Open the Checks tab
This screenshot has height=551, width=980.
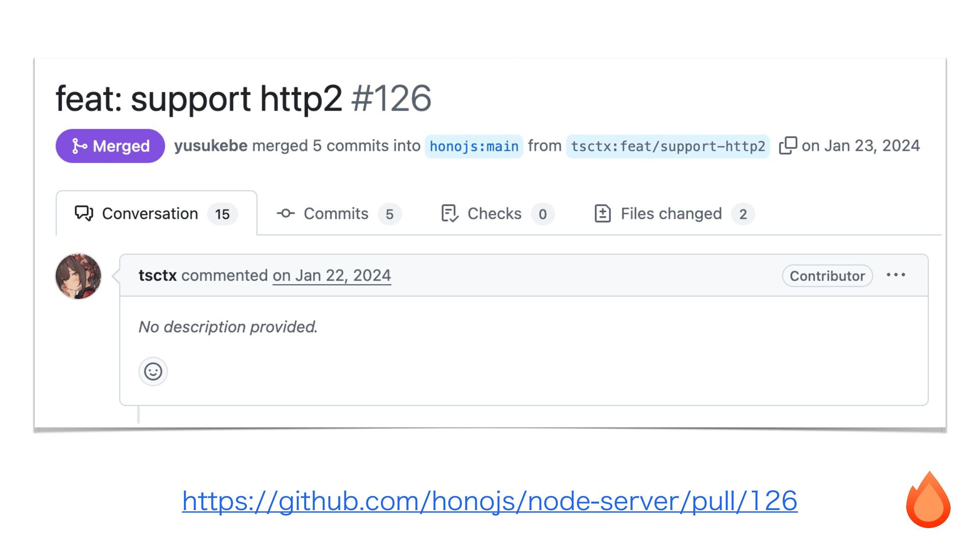click(494, 213)
